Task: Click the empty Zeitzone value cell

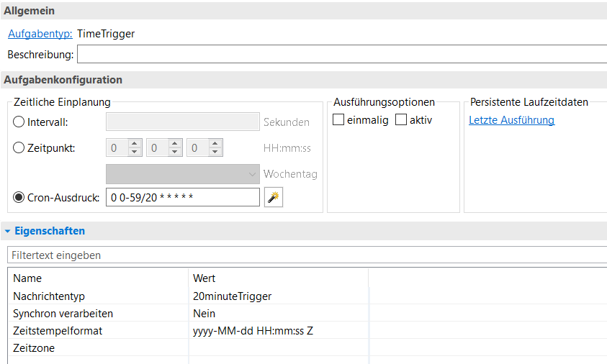Action: 279,348
